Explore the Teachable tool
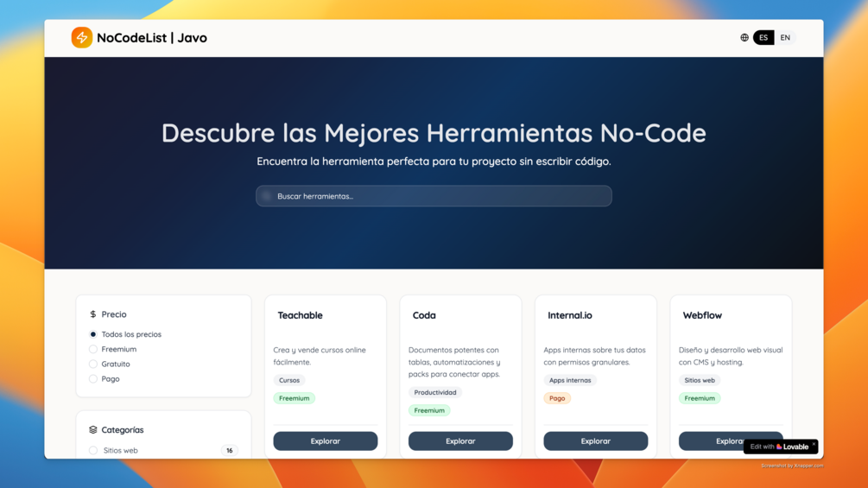The image size is (868, 488). [x=326, y=441]
